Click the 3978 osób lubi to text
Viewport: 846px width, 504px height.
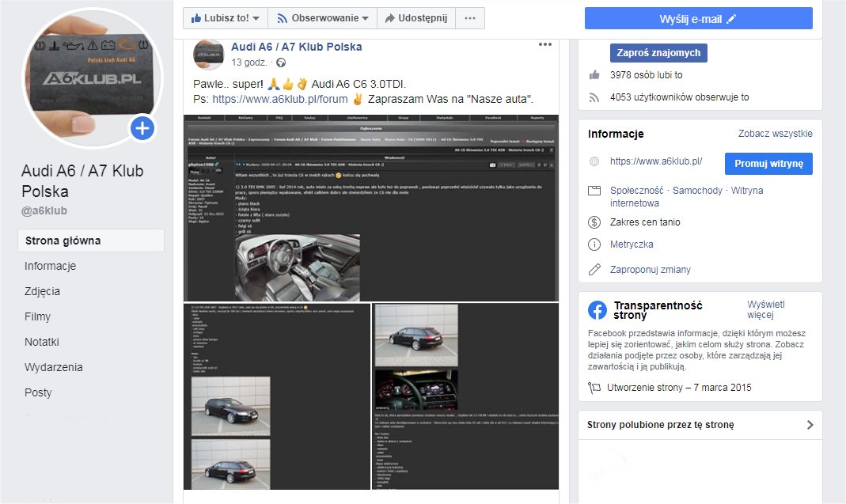point(646,75)
